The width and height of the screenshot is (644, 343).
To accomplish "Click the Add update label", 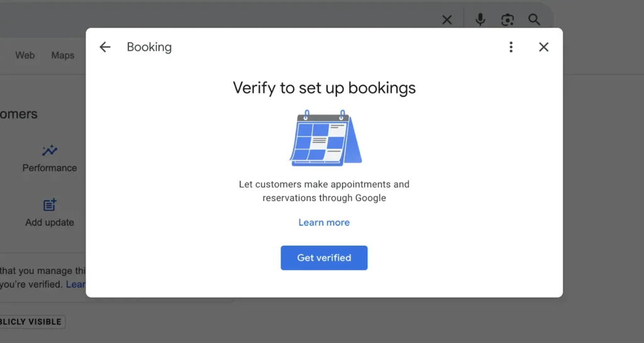I will coord(50,222).
